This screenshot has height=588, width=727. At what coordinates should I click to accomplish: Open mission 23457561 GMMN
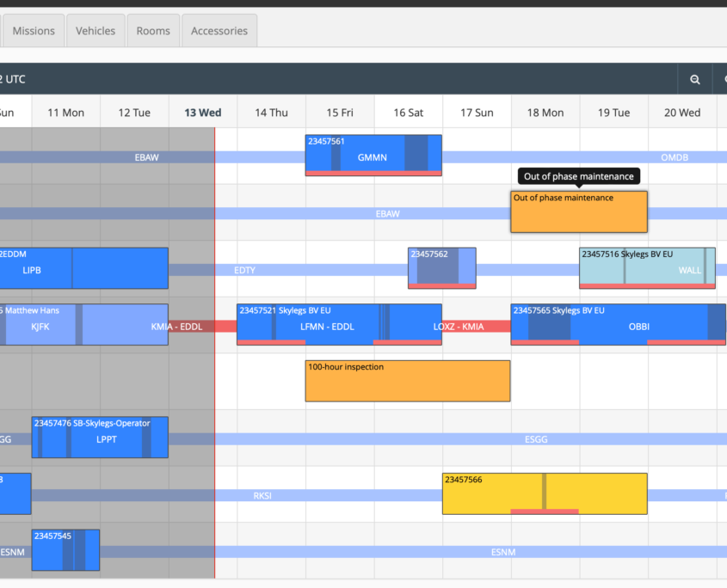(373, 155)
